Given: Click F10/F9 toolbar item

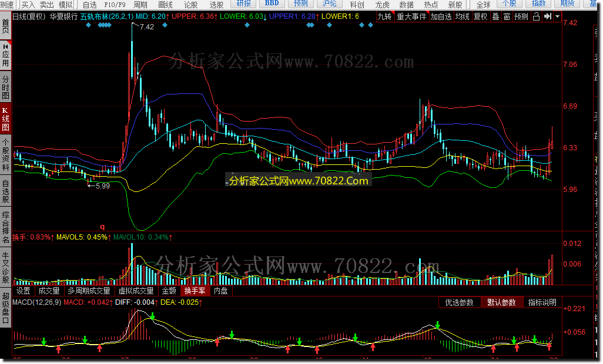Looking at the screenshot, I should point(115,5).
